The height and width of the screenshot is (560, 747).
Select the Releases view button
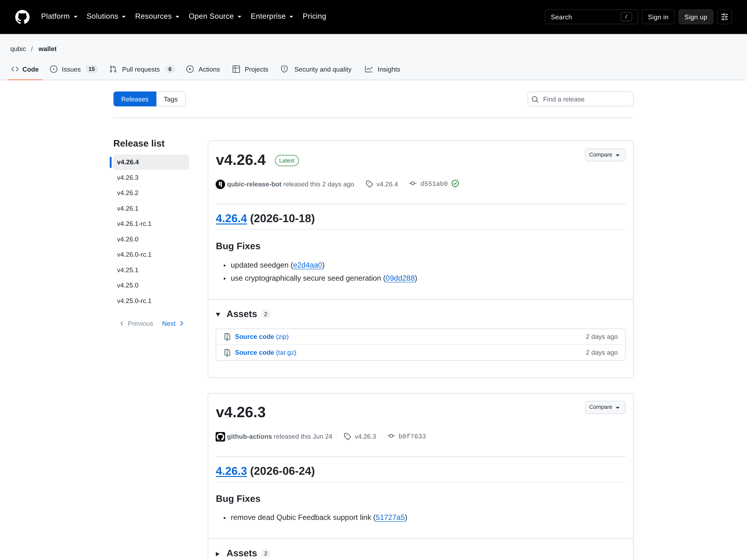click(135, 99)
